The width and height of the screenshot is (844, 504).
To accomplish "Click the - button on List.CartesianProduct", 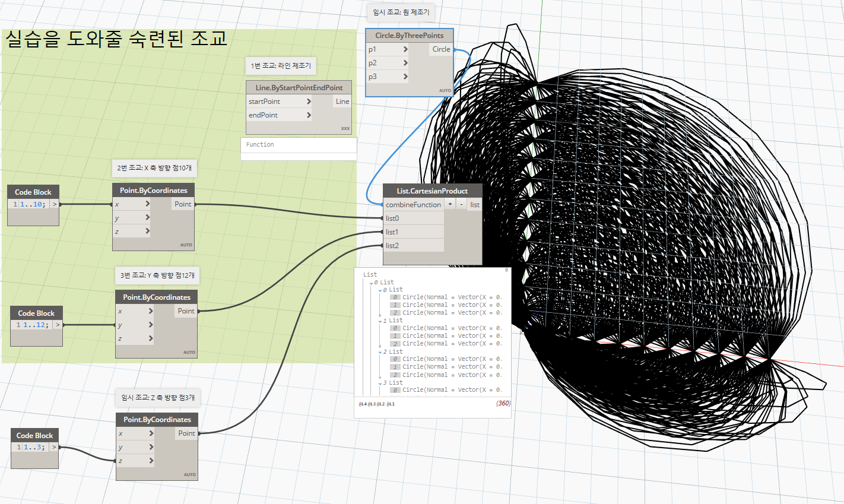I will (x=461, y=204).
